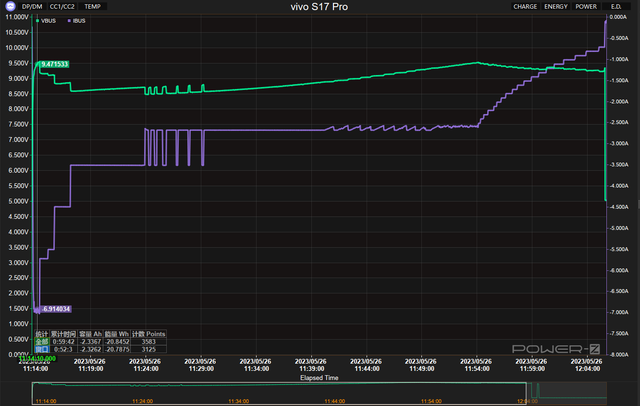Image resolution: width=640 pixels, height=406 pixels.
Task: Open the DP/DM chart view
Action: pyautogui.click(x=32, y=7)
